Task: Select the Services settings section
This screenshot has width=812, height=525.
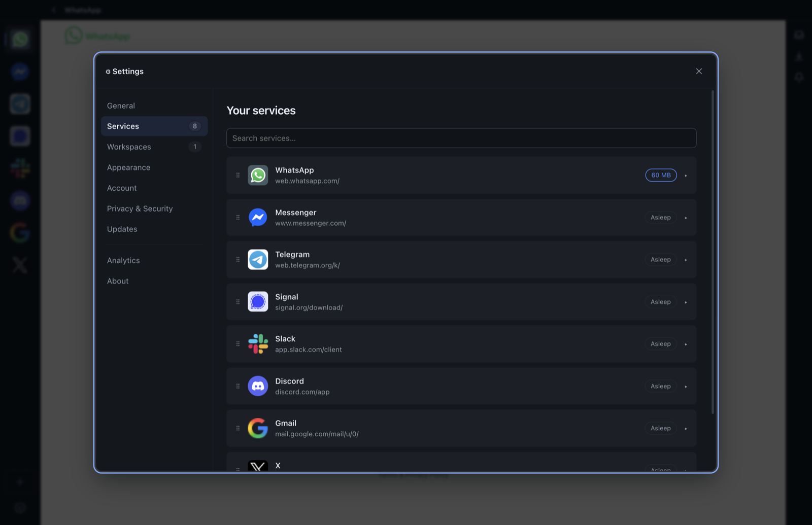Action: point(154,126)
